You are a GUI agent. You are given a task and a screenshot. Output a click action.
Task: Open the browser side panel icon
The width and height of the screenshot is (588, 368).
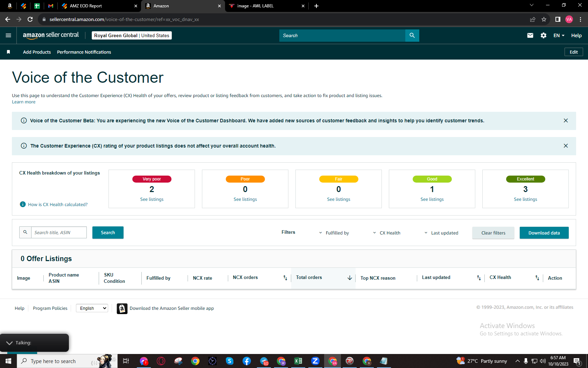pyautogui.click(x=558, y=19)
